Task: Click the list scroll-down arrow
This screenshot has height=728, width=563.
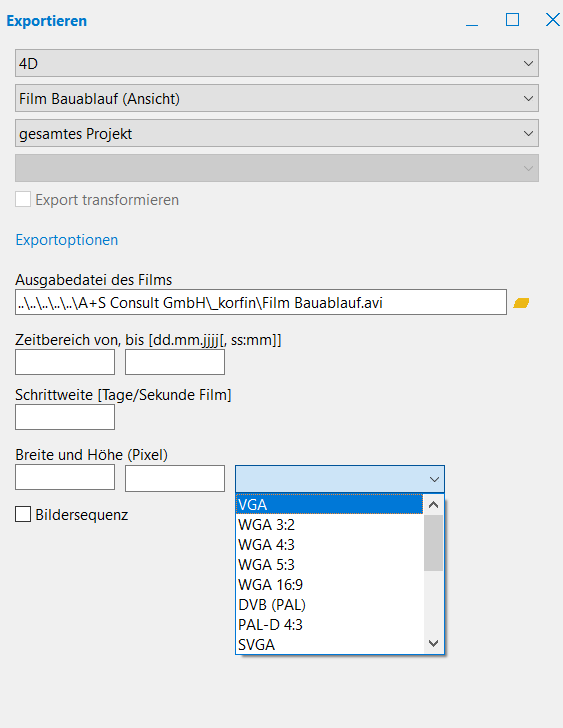Action: click(434, 644)
